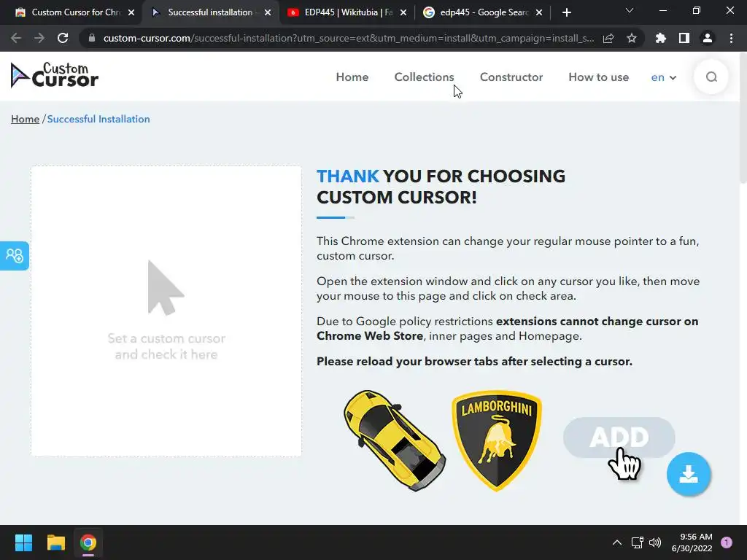Open a new browser tab
Image resolution: width=747 pixels, height=560 pixels.
566,12
